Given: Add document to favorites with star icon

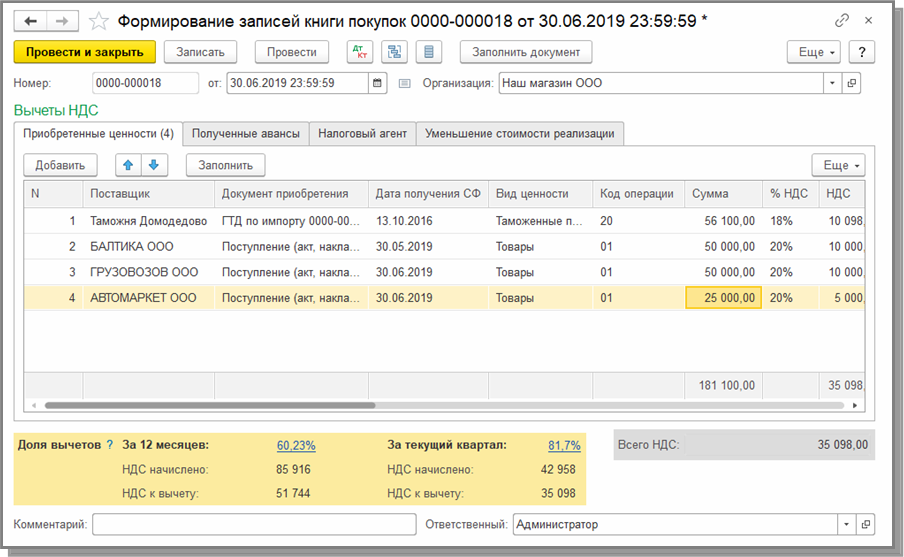Looking at the screenshot, I should 98,20.
